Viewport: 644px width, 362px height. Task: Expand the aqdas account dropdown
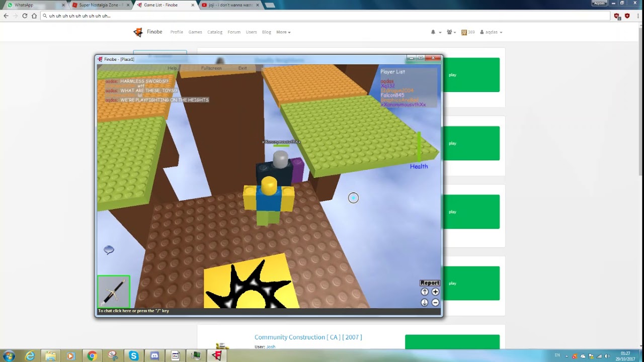[491, 32]
